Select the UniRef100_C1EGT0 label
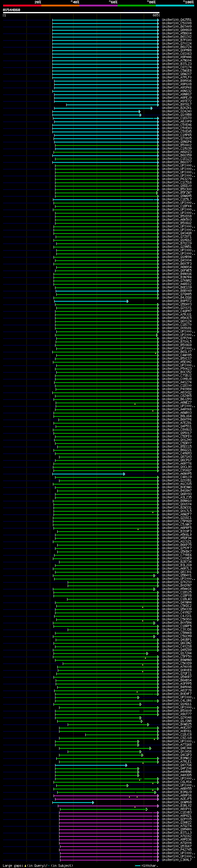197x868 pixels. (177, 118)
